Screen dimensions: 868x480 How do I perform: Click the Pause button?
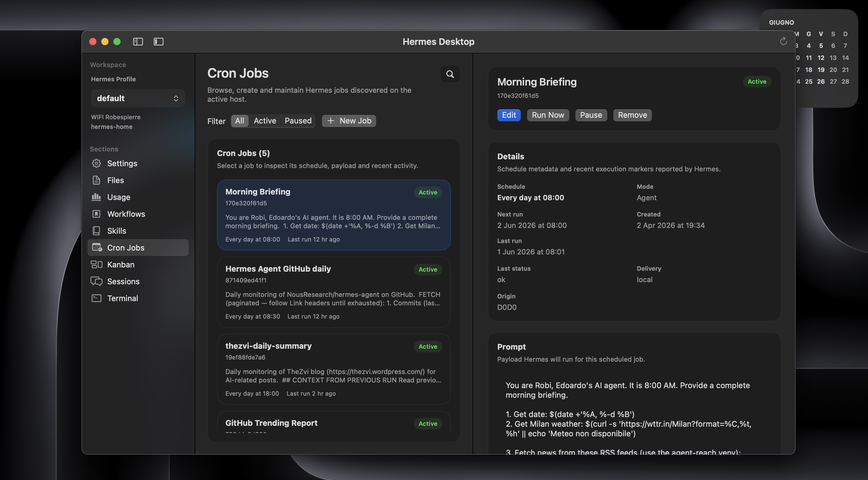[x=591, y=115]
